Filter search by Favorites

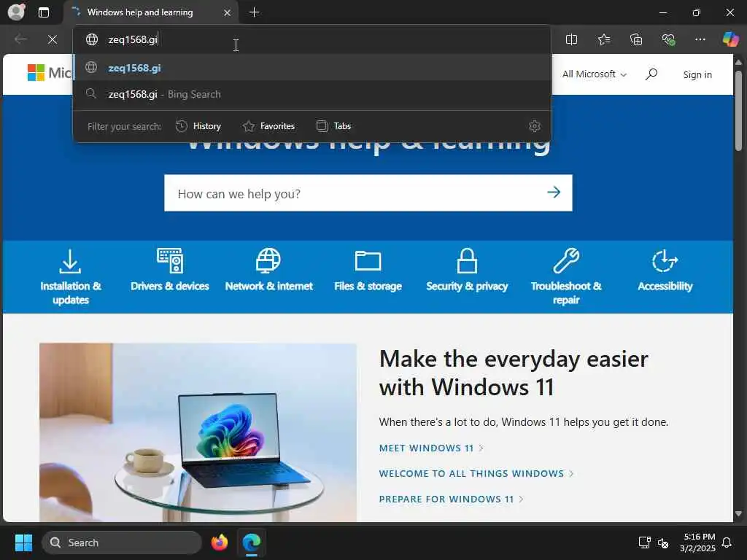click(x=268, y=126)
